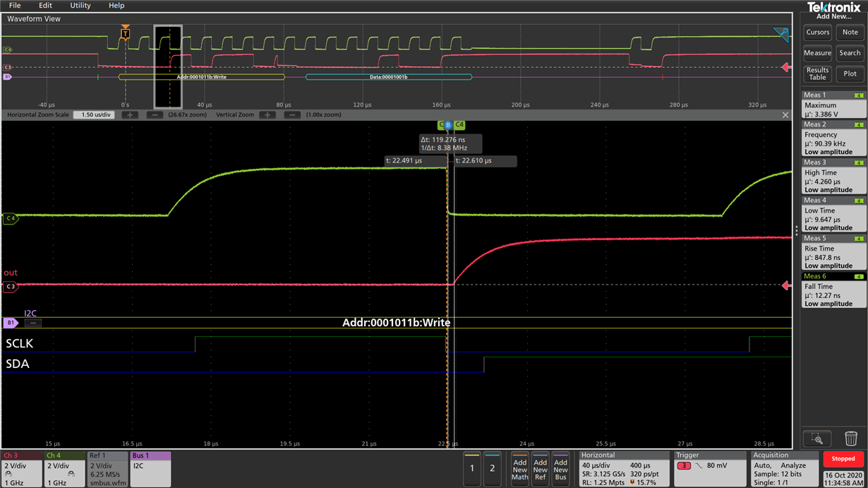868x488 pixels.
Task: Click the Cursors button
Action: coord(818,32)
